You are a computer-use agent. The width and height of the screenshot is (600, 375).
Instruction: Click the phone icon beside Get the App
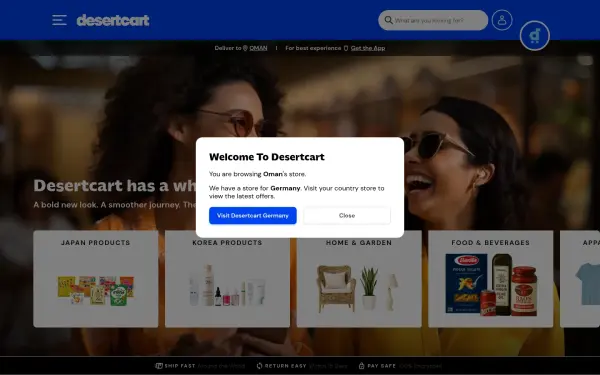point(346,48)
